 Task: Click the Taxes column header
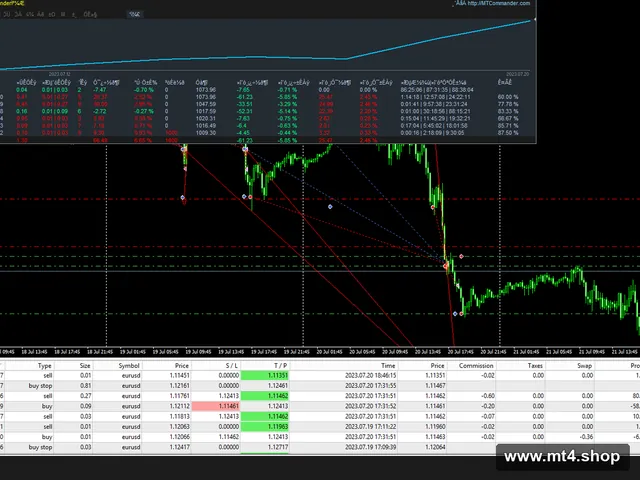(535, 366)
